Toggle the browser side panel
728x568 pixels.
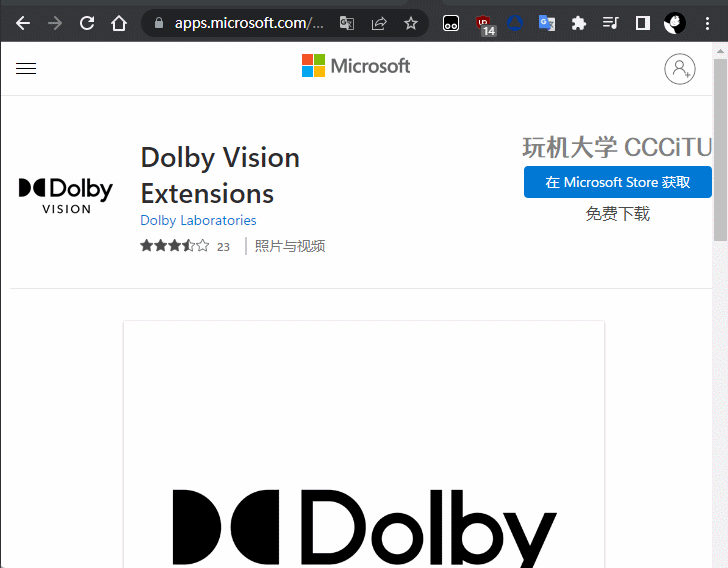643,23
